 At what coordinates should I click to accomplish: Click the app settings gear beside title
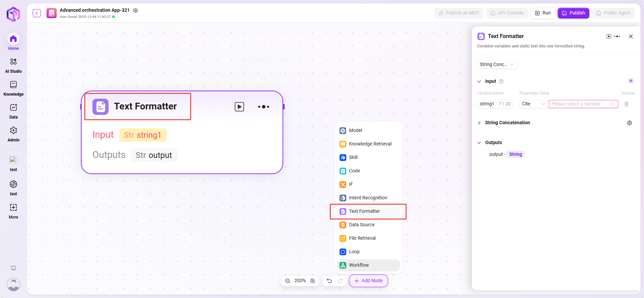136,10
